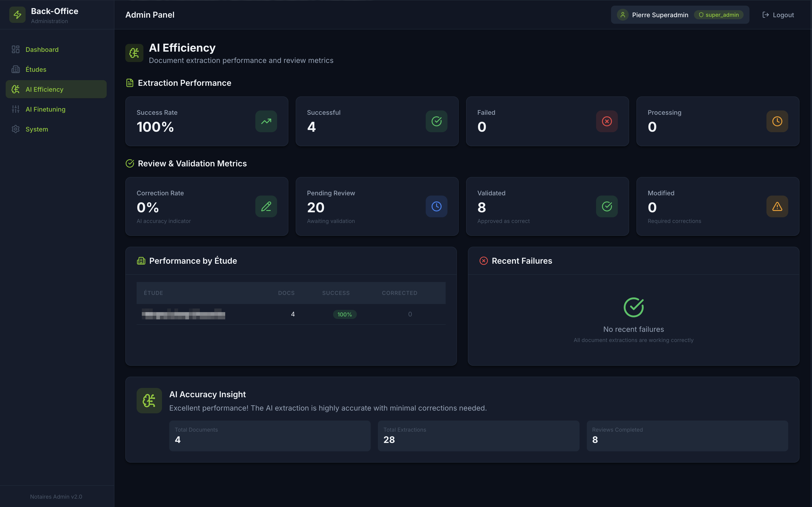812x507 pixels.
Task: Open the Dashboard page in the sidebar
Action: [x=42, y=50]
